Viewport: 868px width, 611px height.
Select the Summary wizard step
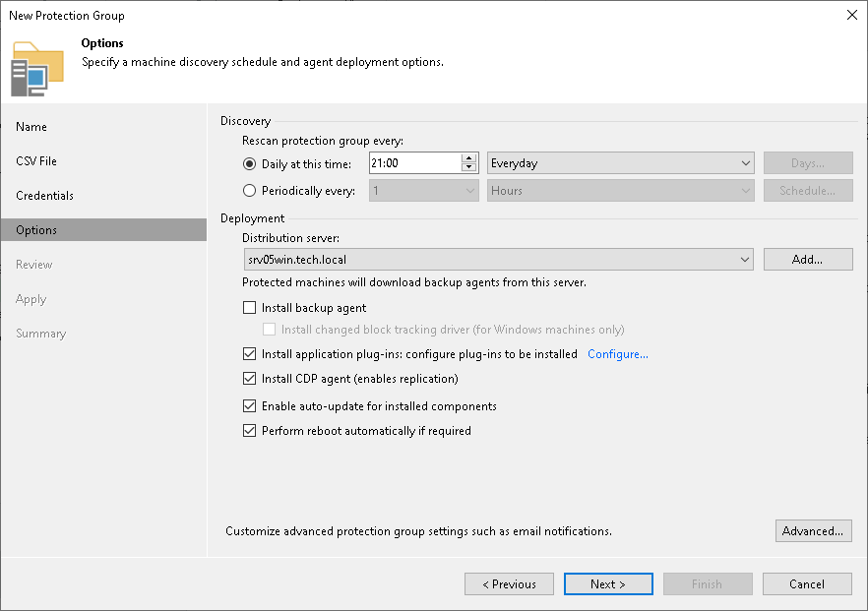(41, 334)
